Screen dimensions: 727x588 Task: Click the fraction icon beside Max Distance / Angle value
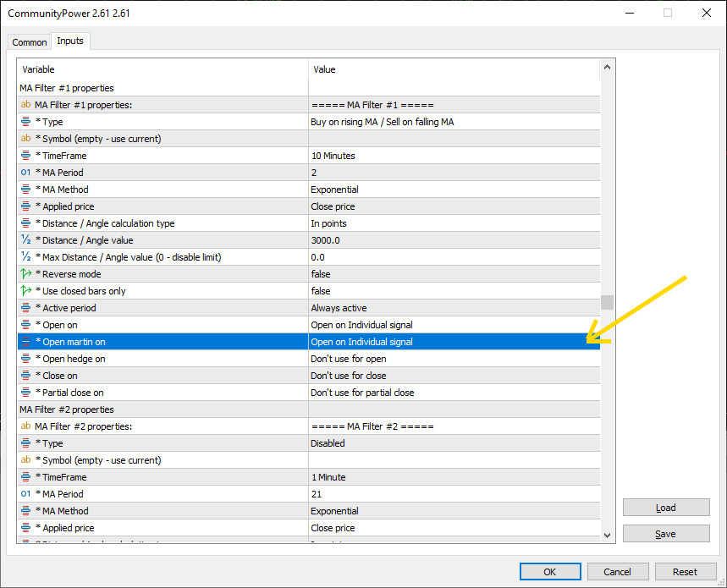point(26,257)
